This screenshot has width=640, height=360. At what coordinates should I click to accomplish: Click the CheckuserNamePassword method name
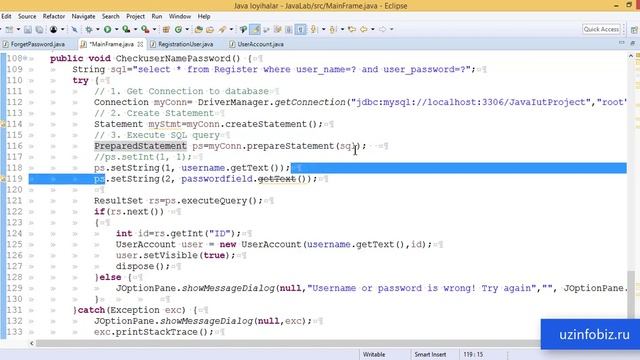tap(173, 58)
